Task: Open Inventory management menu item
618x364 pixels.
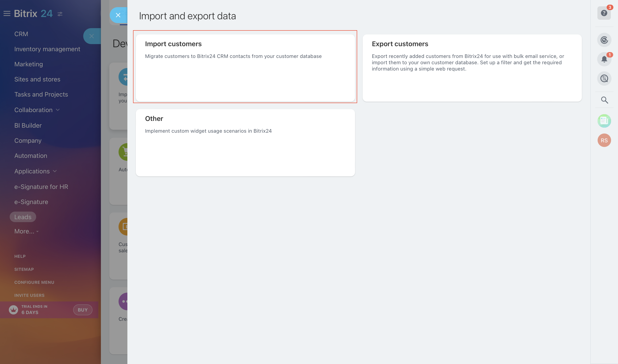Action: tap(47, 49)
